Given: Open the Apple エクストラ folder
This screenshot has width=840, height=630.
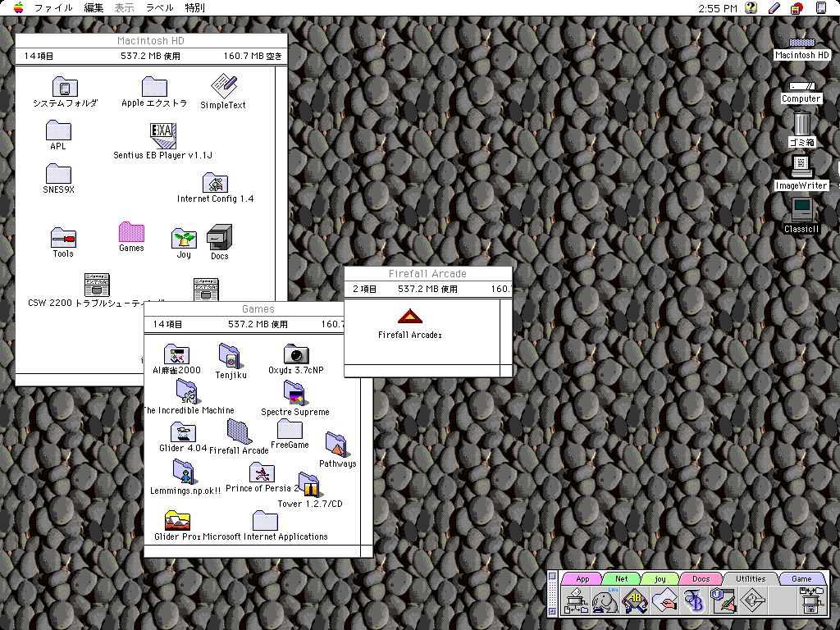Looking at the screenshot, I should pyautogui.click(x=154, y=87).
